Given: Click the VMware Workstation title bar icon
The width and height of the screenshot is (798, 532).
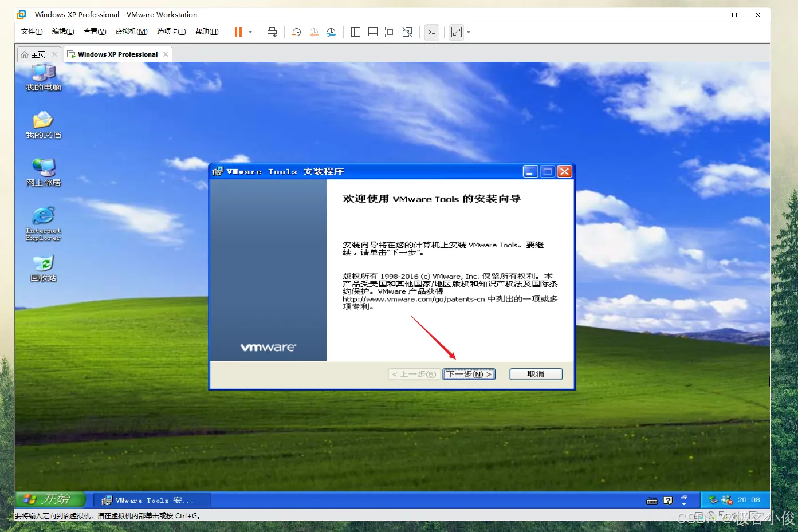Looking at the screenshot, I should [22, 15].
